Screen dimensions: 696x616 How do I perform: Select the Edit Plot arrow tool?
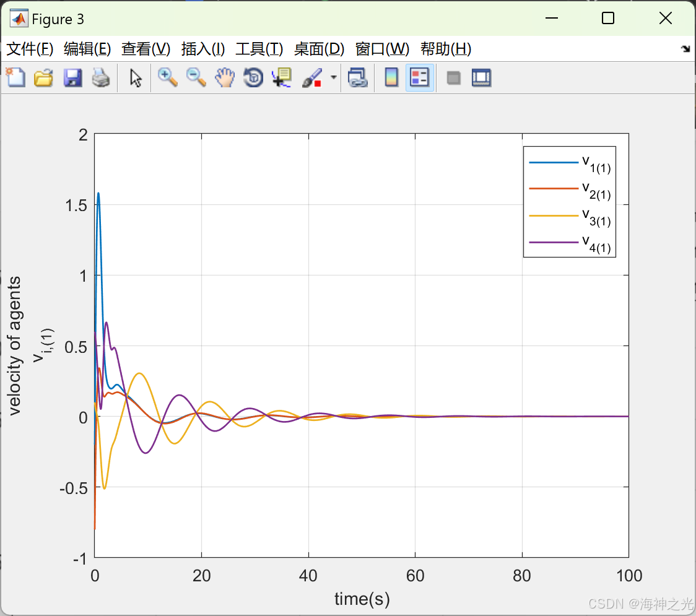[x=136, y=78]
